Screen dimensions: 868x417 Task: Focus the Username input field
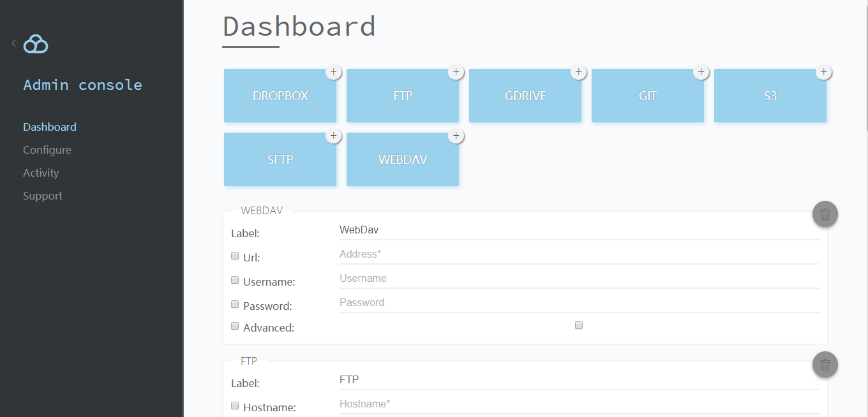(x=580, y=279)
